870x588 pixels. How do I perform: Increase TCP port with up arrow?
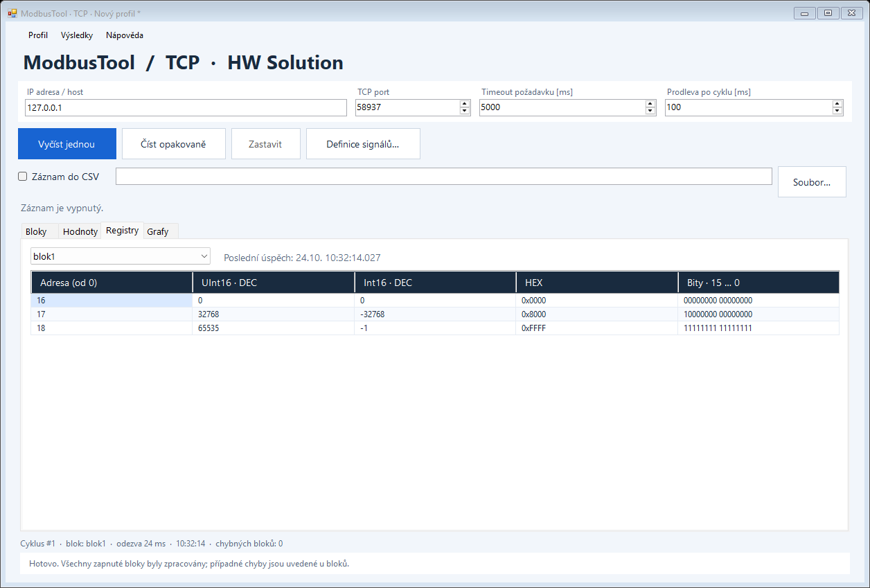(x=465, y=104)
